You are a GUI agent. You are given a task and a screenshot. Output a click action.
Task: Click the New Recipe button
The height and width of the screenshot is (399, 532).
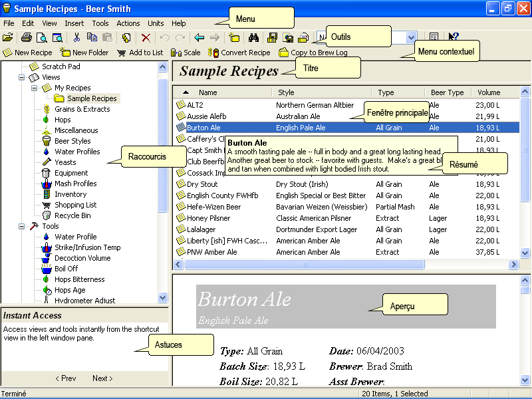click(27, 53)
